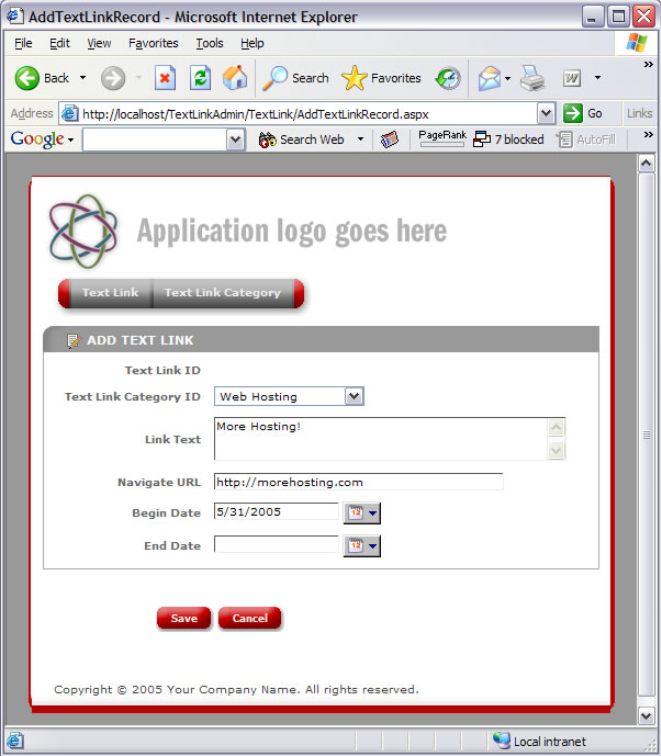Open Mail dropdown arrow

(508, 78)
